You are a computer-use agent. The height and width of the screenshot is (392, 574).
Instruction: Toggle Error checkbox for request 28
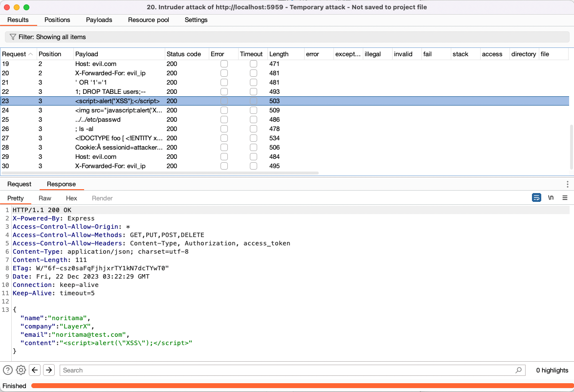pyautogui.click(x=224, y=148)
